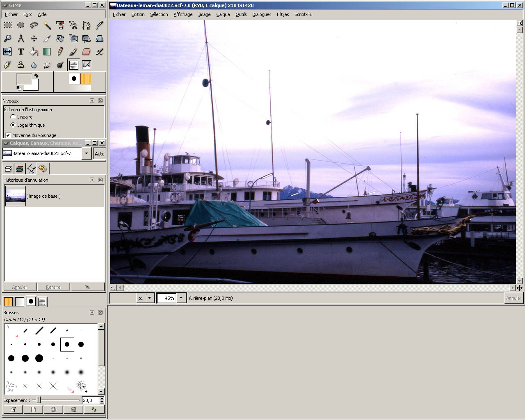Select the Clone stamp tool
The image size is (525, 420).
pyautogui.click(x=21, y=65)
